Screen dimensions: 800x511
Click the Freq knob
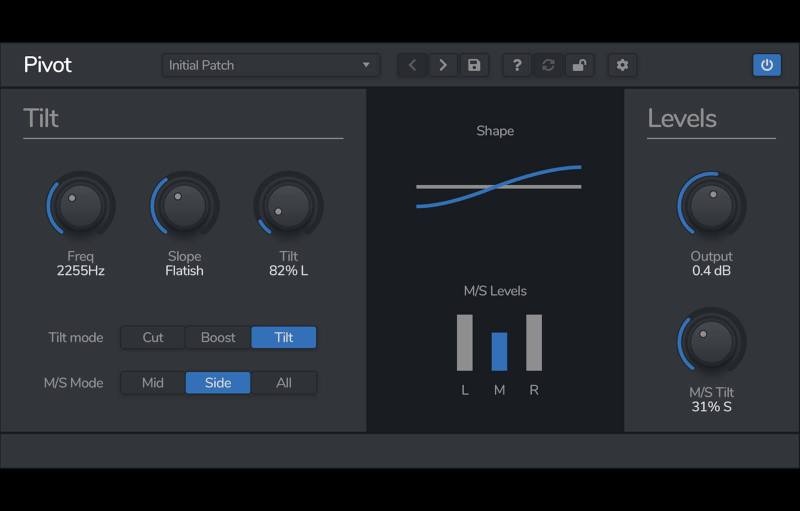(81, 206)
